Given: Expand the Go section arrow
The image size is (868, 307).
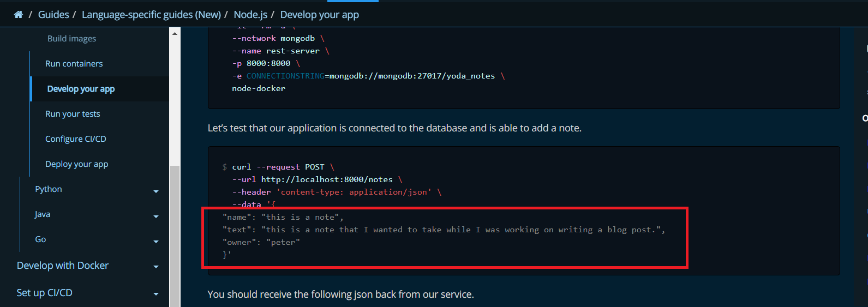Looking at the screenshot, I should point(156,242).
